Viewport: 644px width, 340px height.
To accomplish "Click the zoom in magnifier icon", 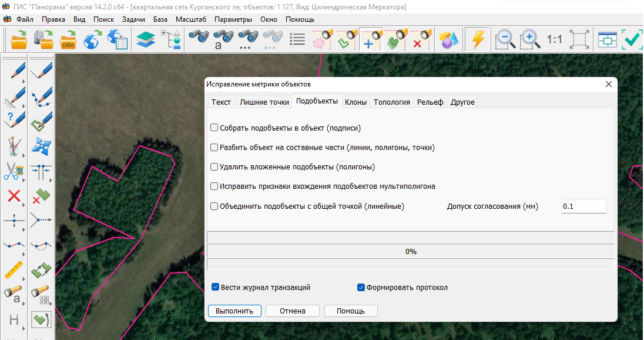I will click(530, 40).
